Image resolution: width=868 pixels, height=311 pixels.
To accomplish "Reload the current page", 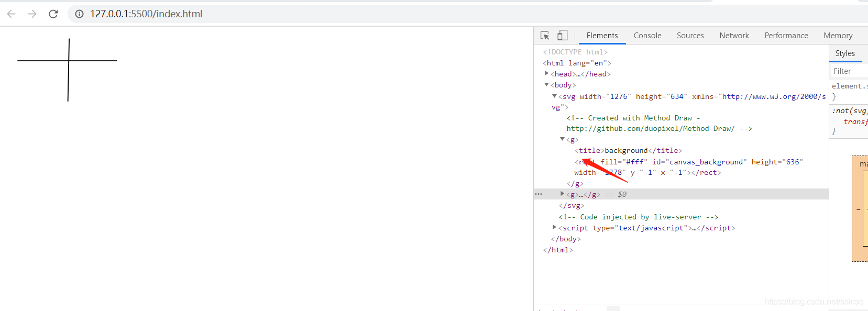I will 53,14.
